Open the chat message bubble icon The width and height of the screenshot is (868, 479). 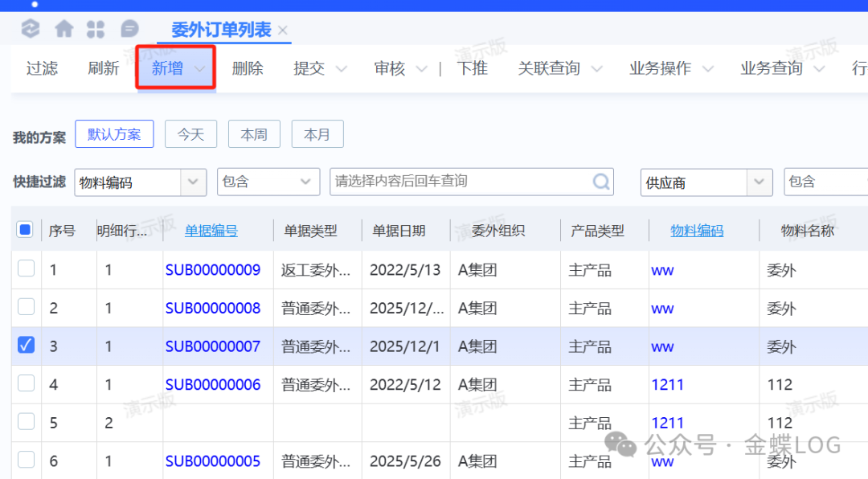tap(129, 30)
